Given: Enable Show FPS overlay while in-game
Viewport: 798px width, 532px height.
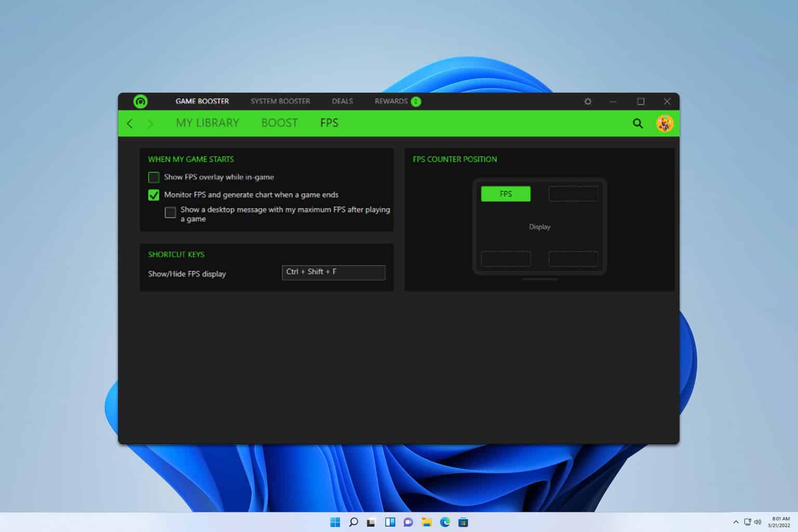Looking at the screenshot, I should 154,177.
